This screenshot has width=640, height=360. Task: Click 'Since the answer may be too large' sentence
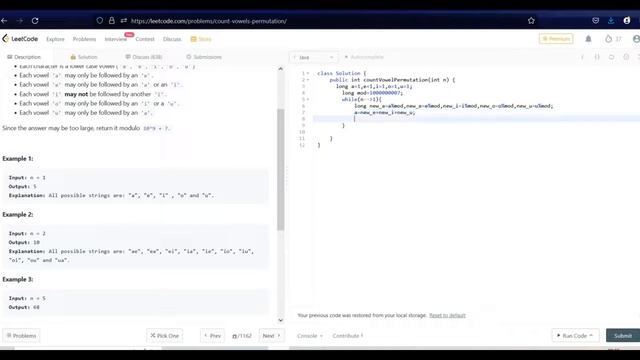point(86,128)
